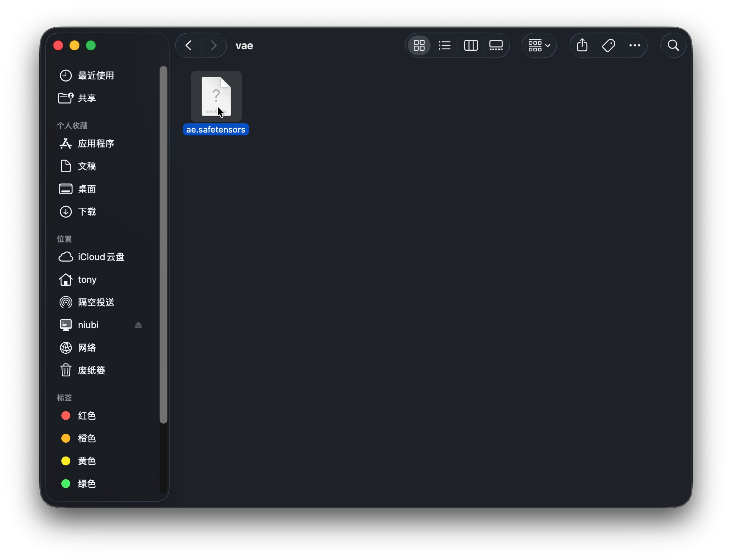
Task: Open the Edit Tags button
Action: point(609,45)
